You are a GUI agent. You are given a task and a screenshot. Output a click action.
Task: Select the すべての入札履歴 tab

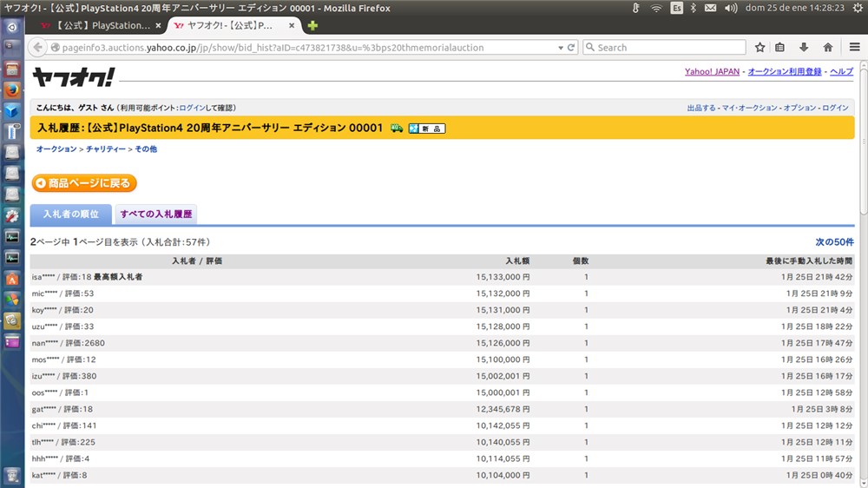(156, 214)
